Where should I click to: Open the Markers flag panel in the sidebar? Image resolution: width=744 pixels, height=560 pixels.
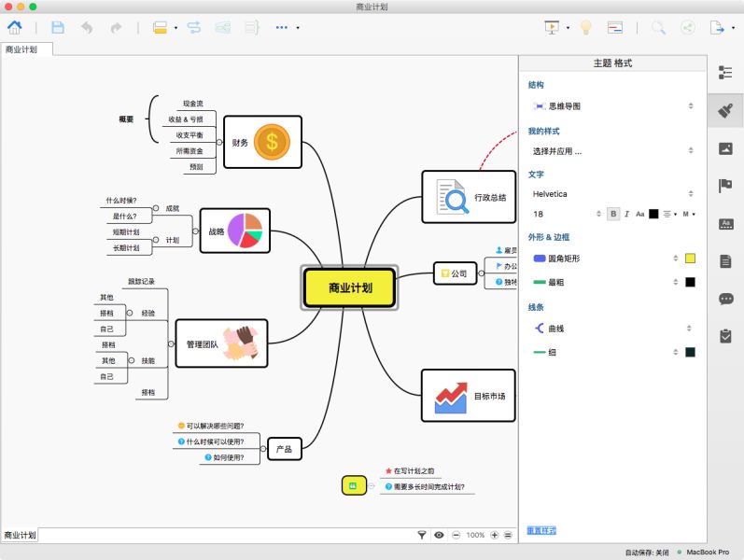coord(725,185)
